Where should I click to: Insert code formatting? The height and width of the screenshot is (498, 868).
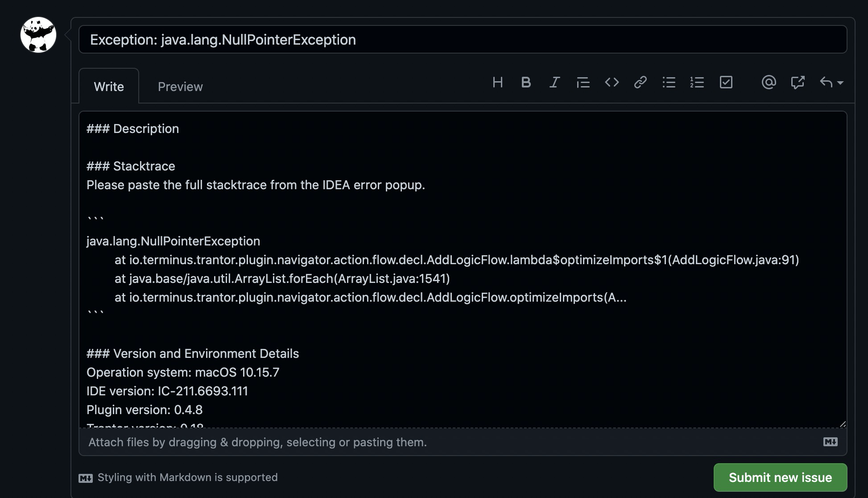coord(612,82)
